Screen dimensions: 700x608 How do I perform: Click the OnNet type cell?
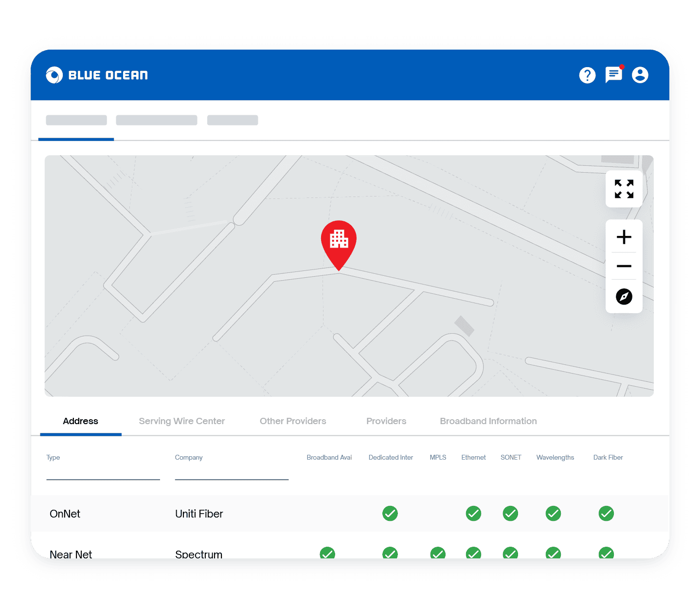[x=65, y=514]
